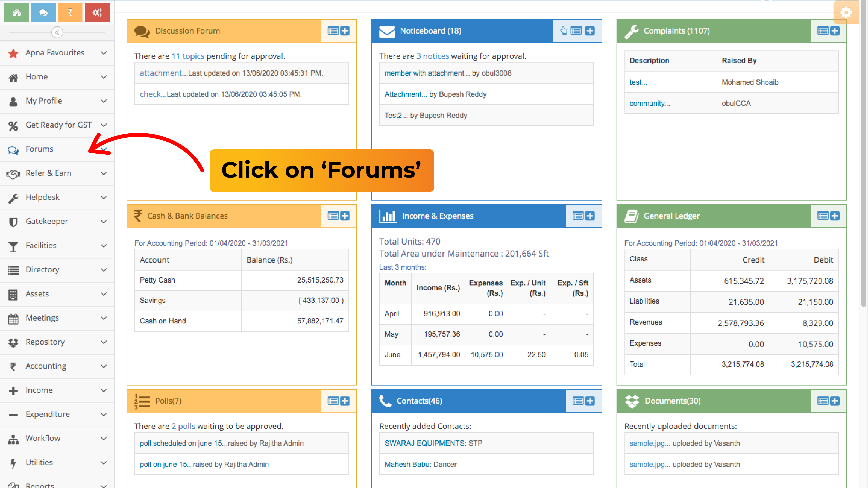Viewport: 868px width, 488px height.
Task: Open the green dashboard speedometer icon
Action: (x=16, y=13)
